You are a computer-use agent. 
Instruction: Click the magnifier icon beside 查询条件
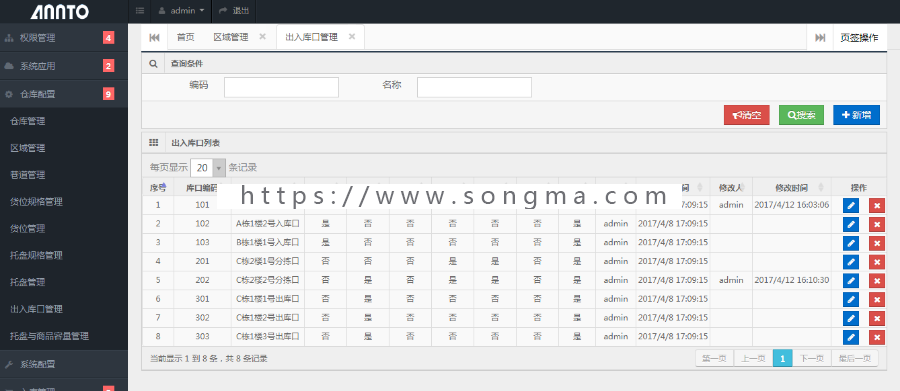coord(153,64)
